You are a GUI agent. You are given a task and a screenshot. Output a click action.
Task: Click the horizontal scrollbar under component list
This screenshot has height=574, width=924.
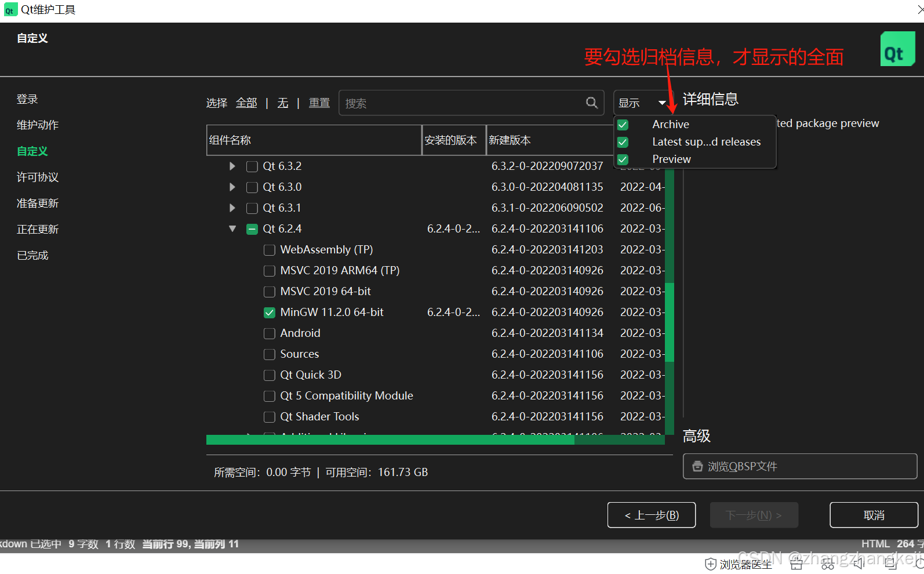coord(390,439)
